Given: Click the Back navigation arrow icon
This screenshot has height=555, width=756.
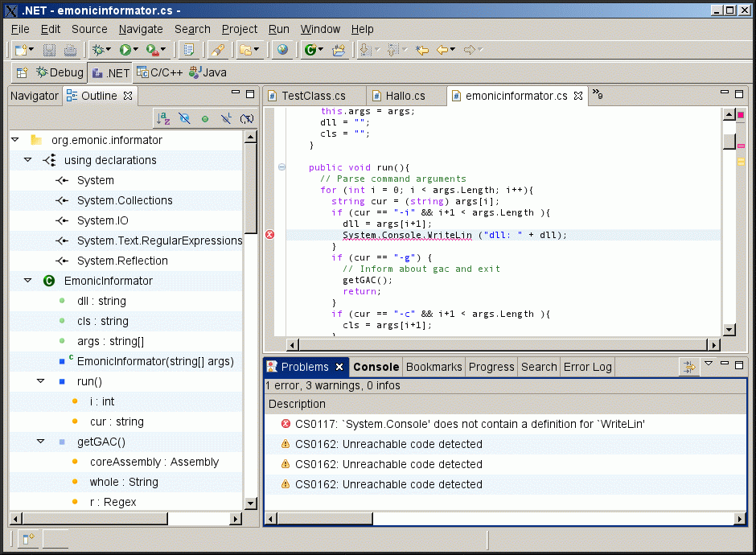Looking at the screenshot, I should [x=442, y=50].
